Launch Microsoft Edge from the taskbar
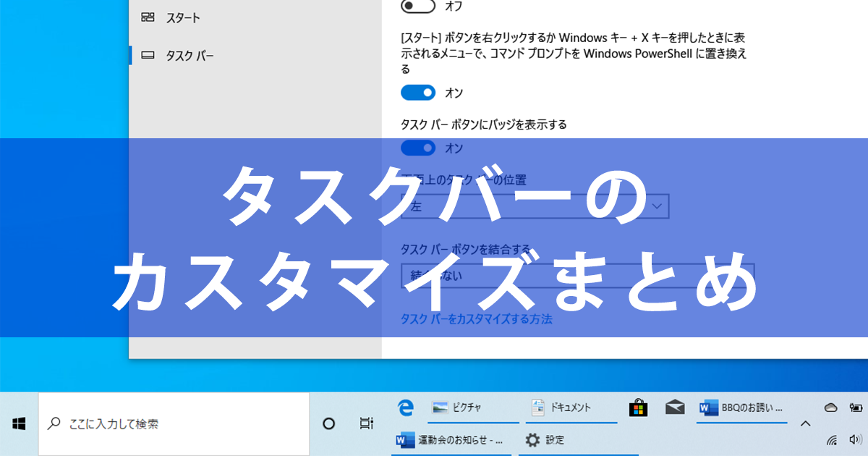Screen dimensions: 868x456 406,408
